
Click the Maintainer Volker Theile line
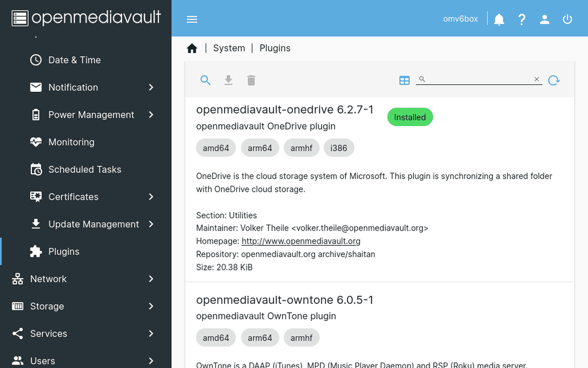click(312, 228)
